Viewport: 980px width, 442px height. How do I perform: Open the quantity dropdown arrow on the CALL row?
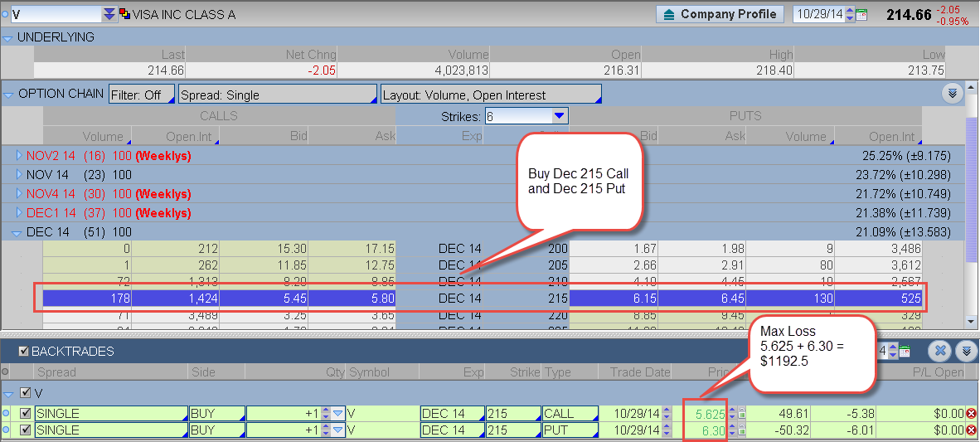point(337,414)
